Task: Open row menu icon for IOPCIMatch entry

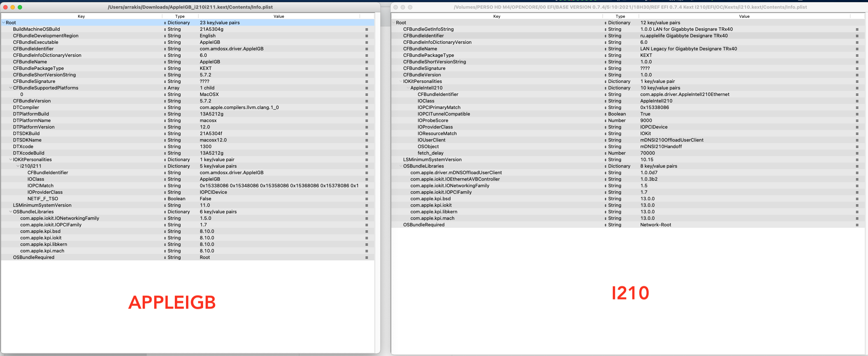Action: coord(366,186)
